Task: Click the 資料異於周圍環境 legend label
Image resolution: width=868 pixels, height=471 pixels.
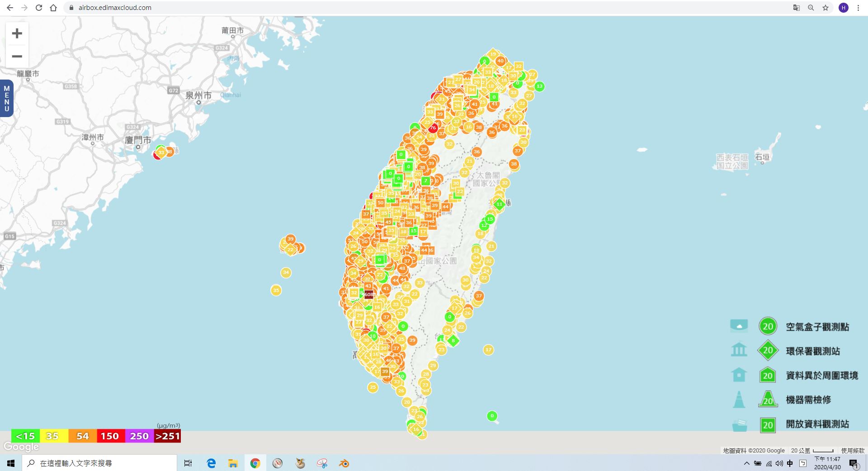Action: (822, 376)
